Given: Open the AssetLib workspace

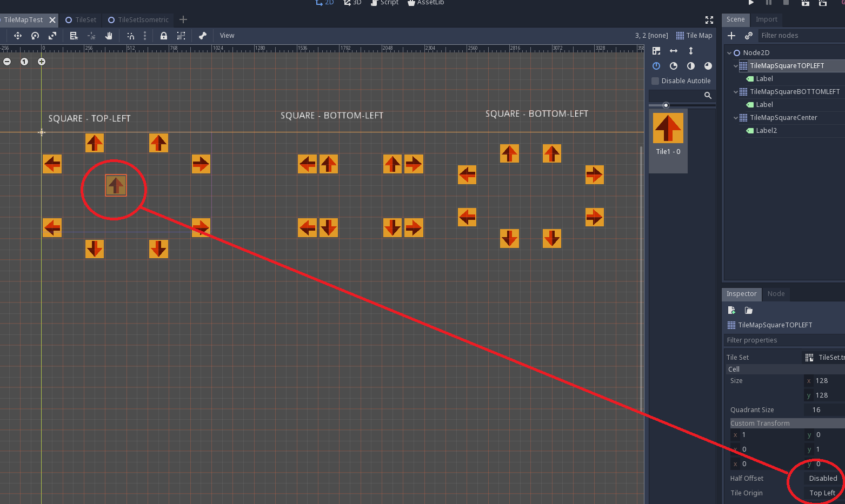Looking at the screenshot, I should (426, 3).
